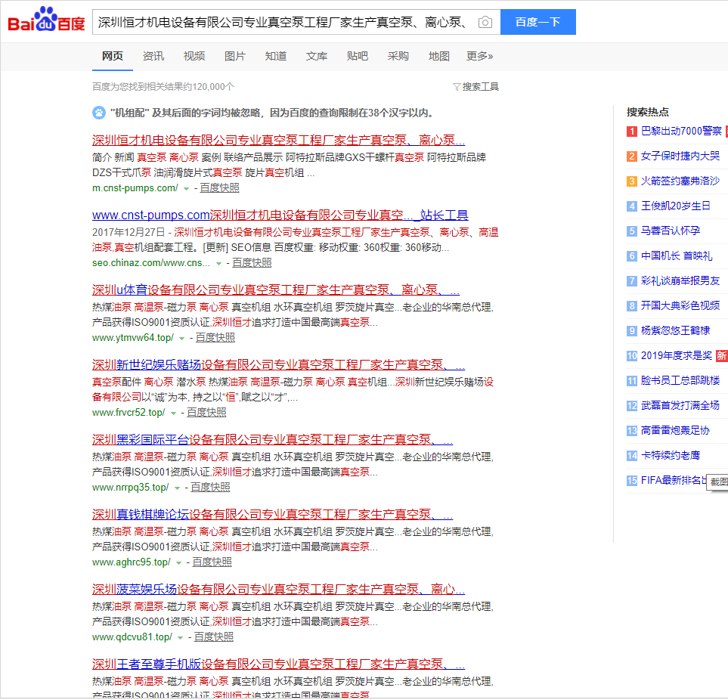Open 深圳真钱棋牌论坛设备 result title

pos(272,514)
